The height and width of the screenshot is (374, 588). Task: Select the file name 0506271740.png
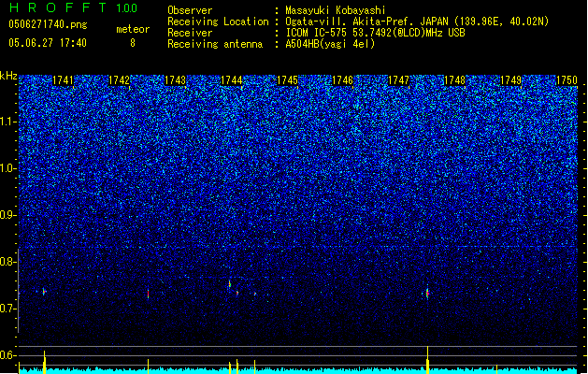point(48,24)
